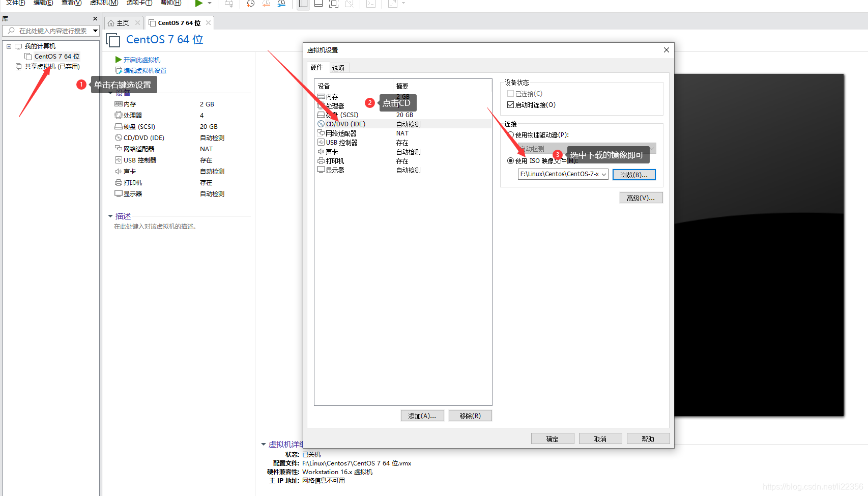Click 帮助 button in settings dialog
The width and height of the screenshot is (868, 496).
[x=648, y=438]
